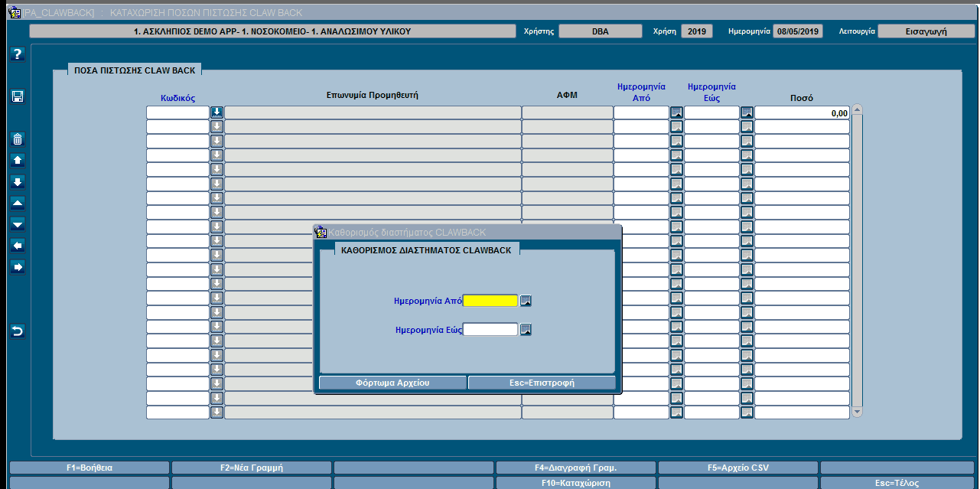
Task: Click the F2=Νέα Γραμμή button
Action: [252, 468]
